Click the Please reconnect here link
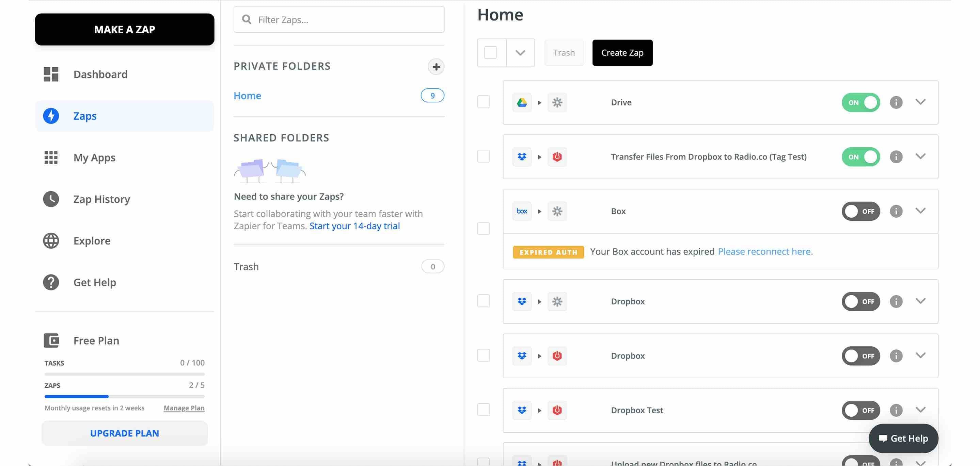Image resolution: width=980 pixels, height=466 pixels. (x=765, y=251)
